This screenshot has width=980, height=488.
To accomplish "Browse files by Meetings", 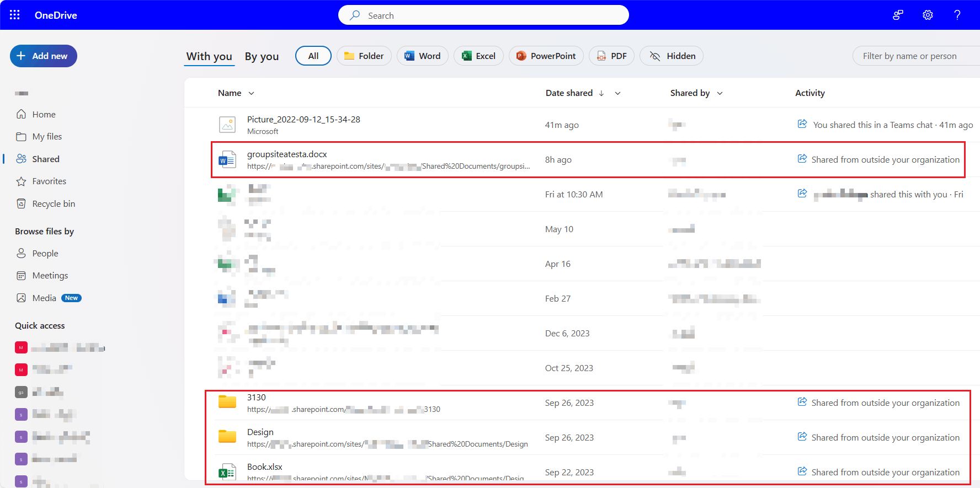I will [x=50, y=275].
